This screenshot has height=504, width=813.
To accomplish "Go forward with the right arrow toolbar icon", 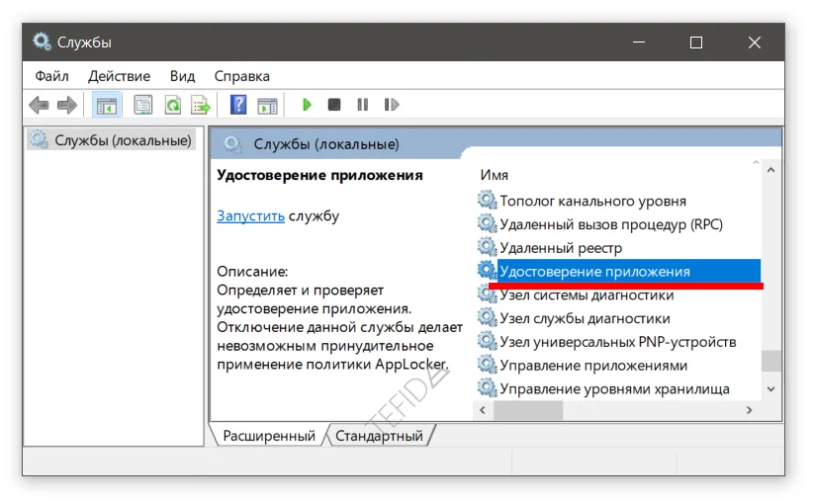I will click(x=67, y=105).
